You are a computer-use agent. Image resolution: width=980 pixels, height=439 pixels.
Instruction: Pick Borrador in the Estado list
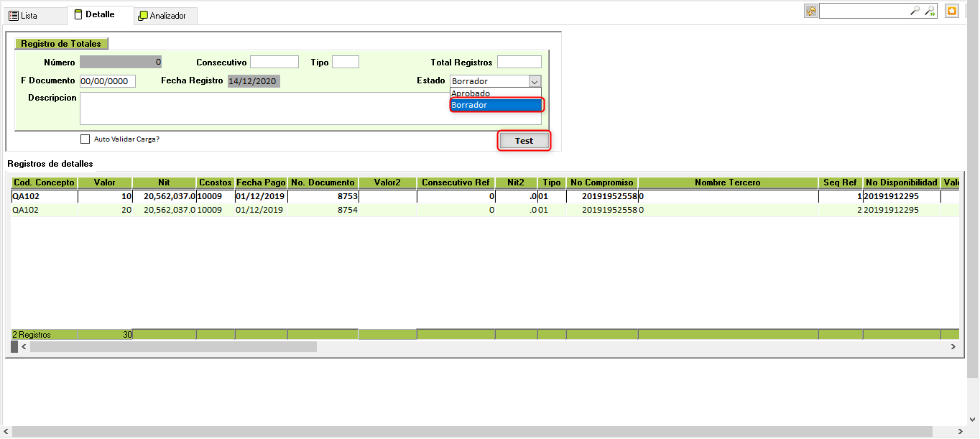pyautogui.click(x=496, y=105)
